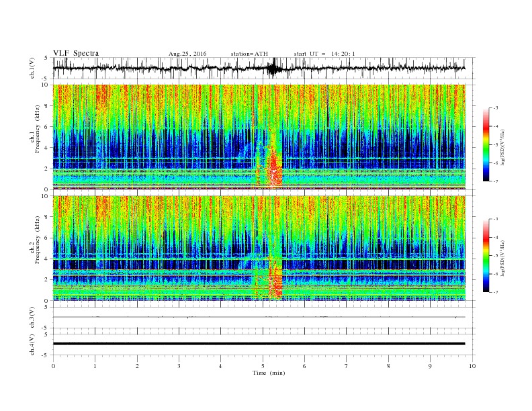
Task: Select the "ch.4(V)" axis label
Action: (32, 345)
